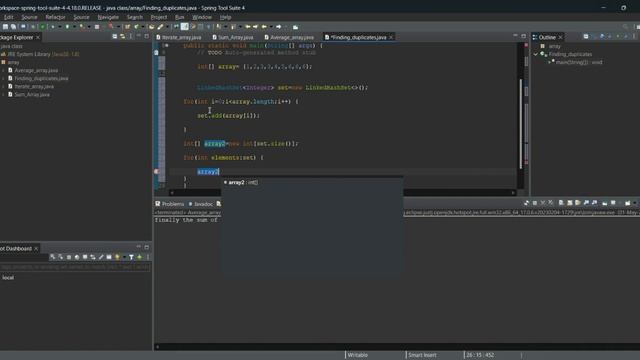Expand Finding_duplicates.java tree arrow
Screen dimensions: 640x360
pos(4,78)
